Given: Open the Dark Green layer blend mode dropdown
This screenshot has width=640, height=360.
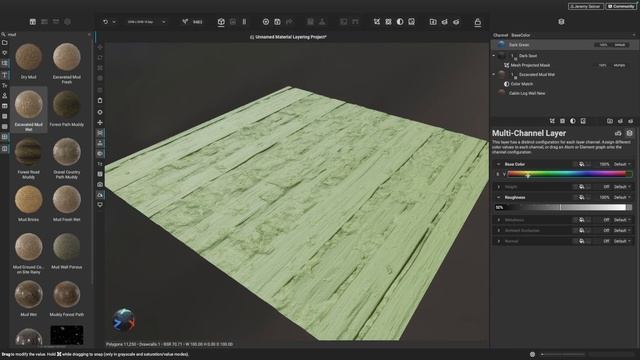Looking at the screenshot, I should (620, 45).
